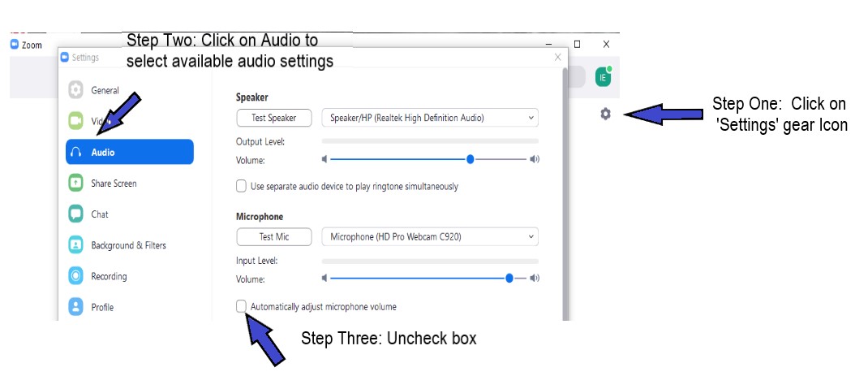
Task: Select the Share Screen sidebar icon
Action: (76, 184)
